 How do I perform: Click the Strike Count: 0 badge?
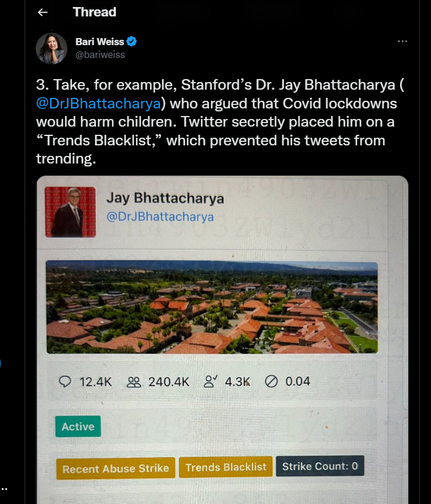pyautogui.click(x=320, y=466)
